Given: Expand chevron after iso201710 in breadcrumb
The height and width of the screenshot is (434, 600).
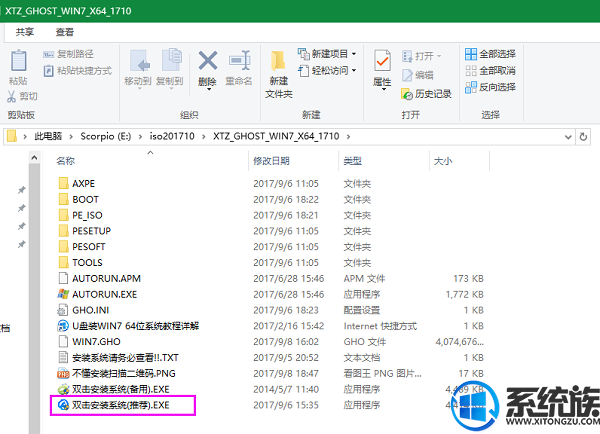Looking at the screenshot, I should [204, 137].
